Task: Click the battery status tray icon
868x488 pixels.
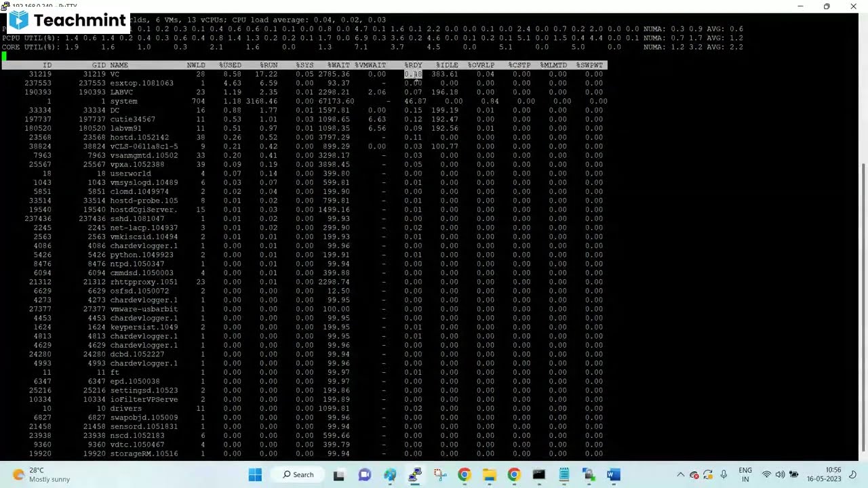Action: [x=794, y=475]
